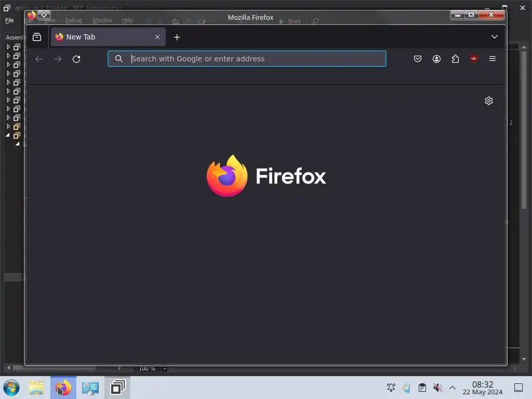Close the New Tab tab

157,37
